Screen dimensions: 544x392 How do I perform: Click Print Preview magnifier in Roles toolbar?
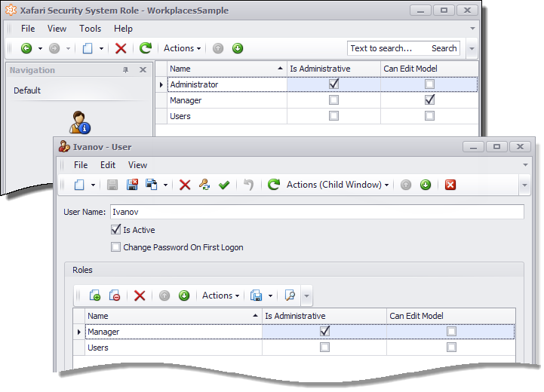[x=290, y=296]
